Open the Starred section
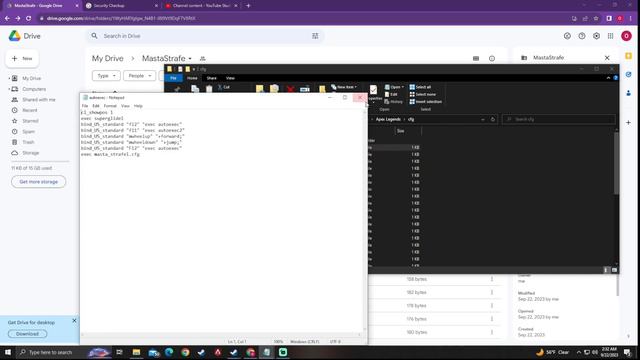The width and height of the screenshot is (640, 360). [30, 121]
